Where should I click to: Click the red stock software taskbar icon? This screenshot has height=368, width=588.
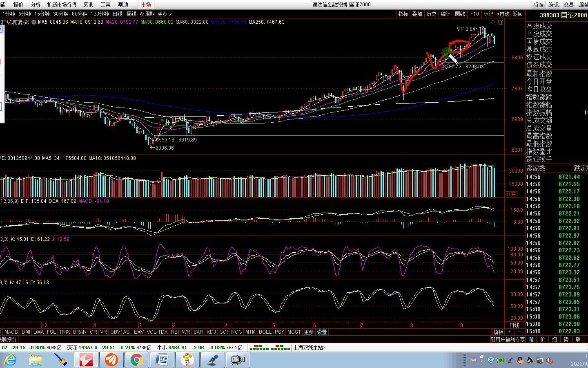[x=86, y=360]
